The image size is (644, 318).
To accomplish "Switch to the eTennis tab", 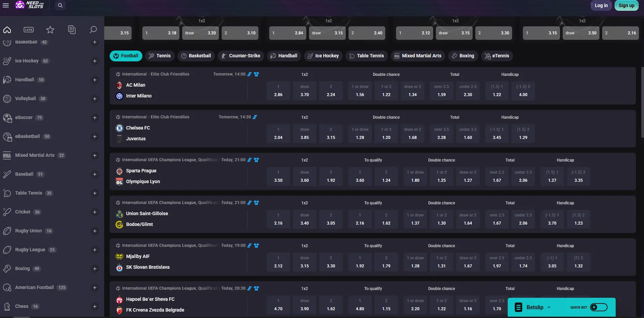I will point(497,56).
